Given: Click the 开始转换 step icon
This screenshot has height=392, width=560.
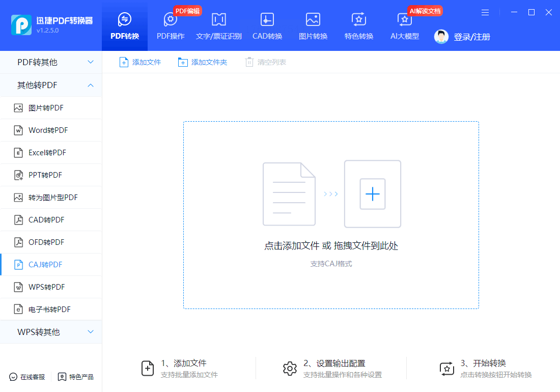Looking at the screenshot, I should 447,369.
